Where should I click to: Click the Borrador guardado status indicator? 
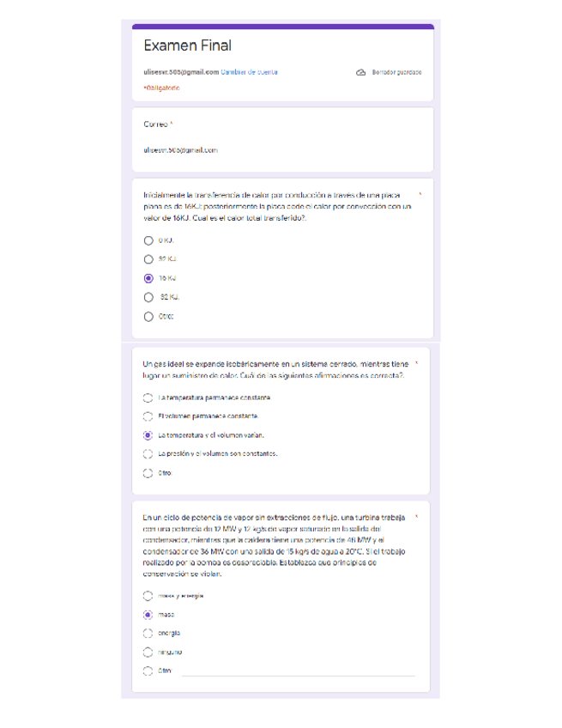(396, 72)
